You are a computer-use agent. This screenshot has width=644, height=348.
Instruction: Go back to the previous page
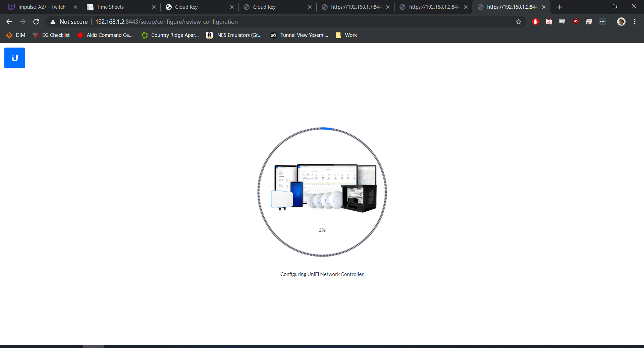[x=9, y=22]
